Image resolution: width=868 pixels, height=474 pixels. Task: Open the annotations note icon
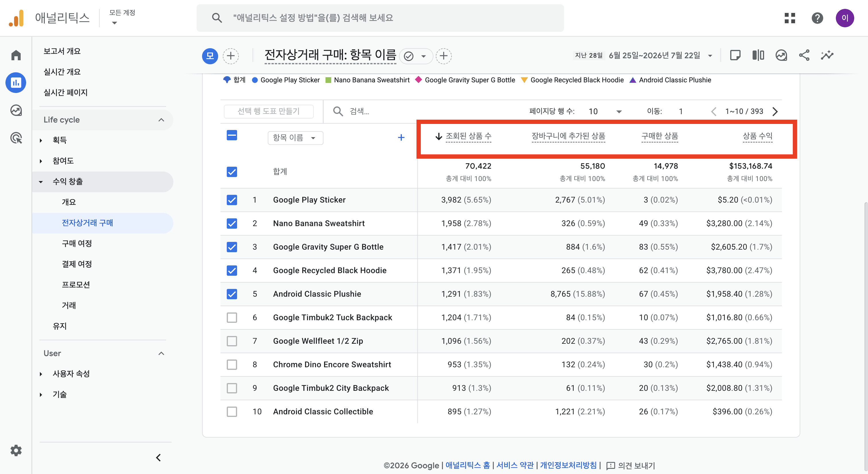tap(735, 55)
